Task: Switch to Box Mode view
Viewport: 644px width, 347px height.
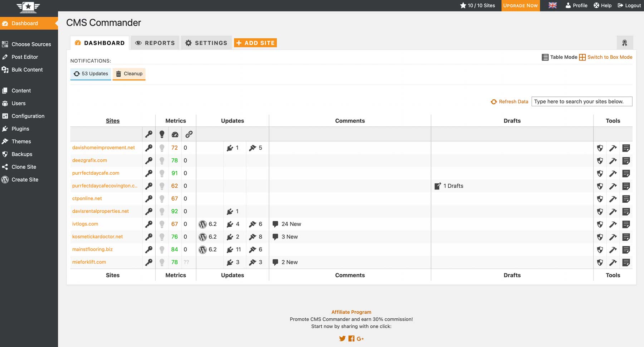Action: (609, 57)
